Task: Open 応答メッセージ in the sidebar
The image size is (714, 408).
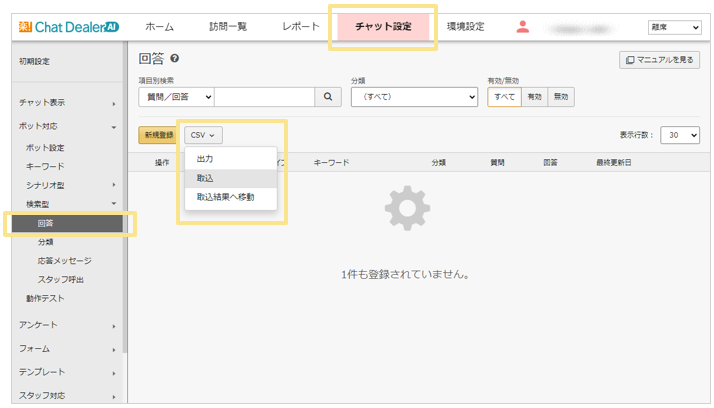Action: (64, 260)
